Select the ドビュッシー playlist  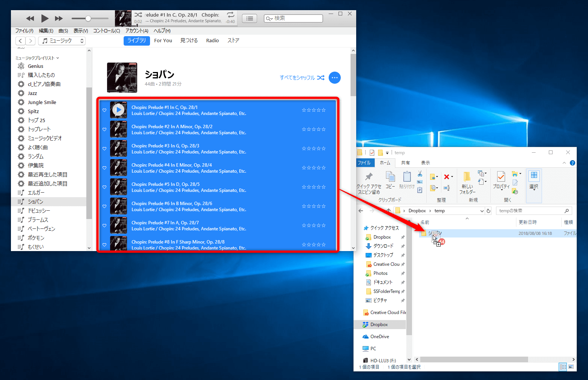[39, 211]
